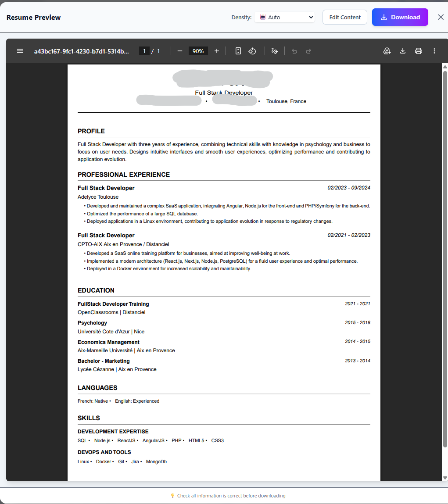Select the draw annotation tool
Image resolution: width=448 pixels, height=504 pixels.
[x=274, y=51]
